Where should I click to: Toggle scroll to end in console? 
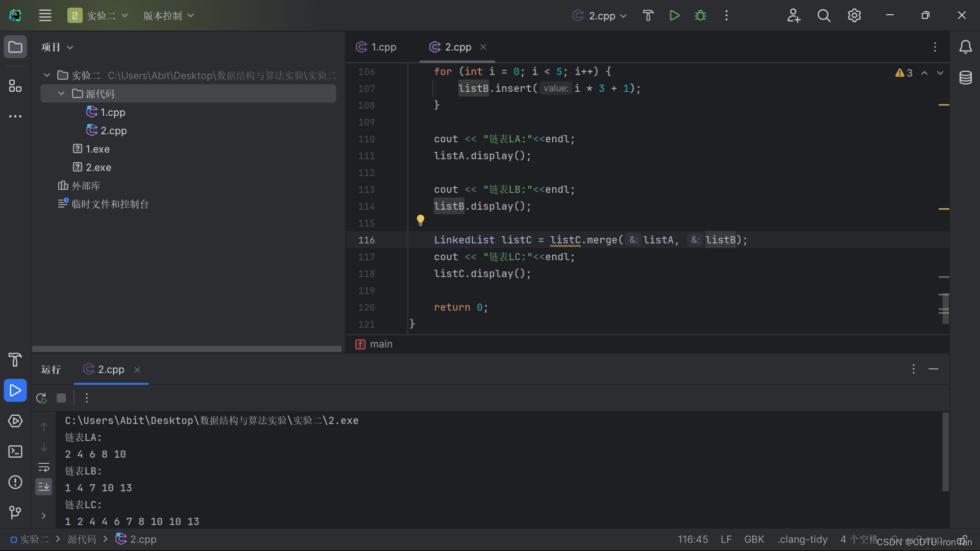pyautogui.click(x=44, y=487)
